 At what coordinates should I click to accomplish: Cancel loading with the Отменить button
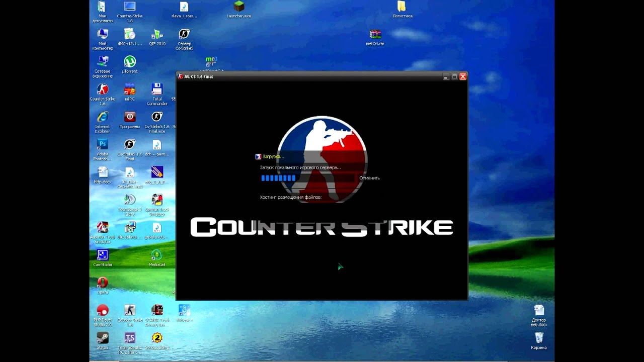pos(369,178)
